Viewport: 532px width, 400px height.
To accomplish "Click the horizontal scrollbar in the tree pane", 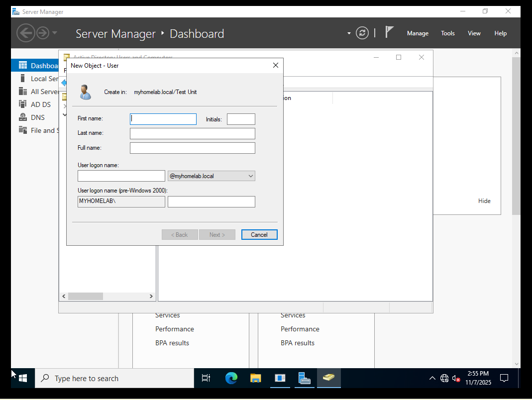I will tap(86, 296).
